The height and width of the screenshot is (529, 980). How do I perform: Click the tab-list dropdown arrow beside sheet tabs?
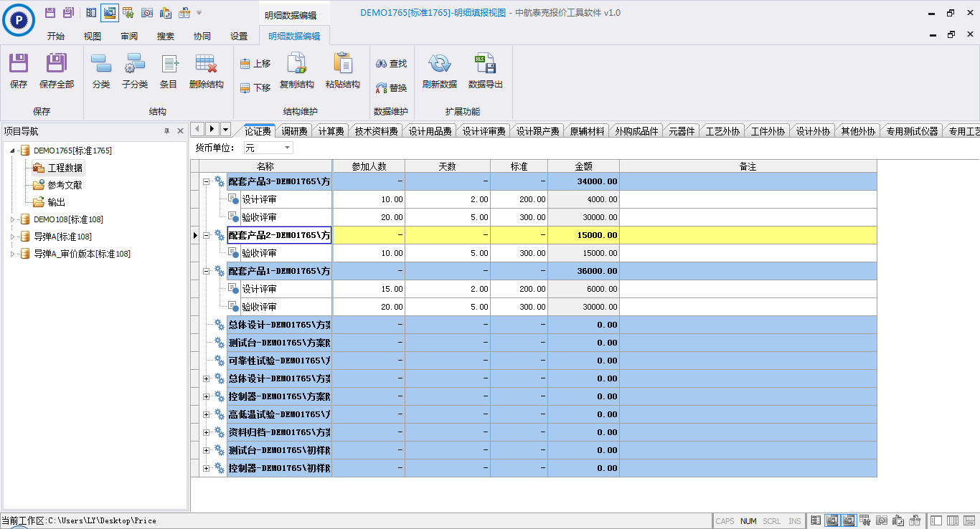[x=226, y=130]
